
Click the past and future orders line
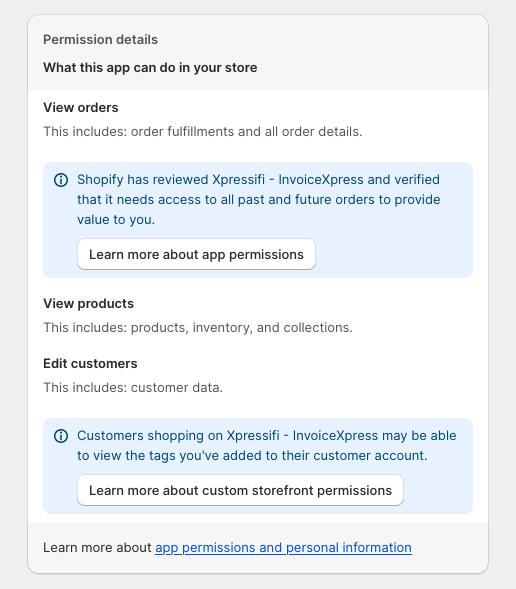(x=259, y=199)
